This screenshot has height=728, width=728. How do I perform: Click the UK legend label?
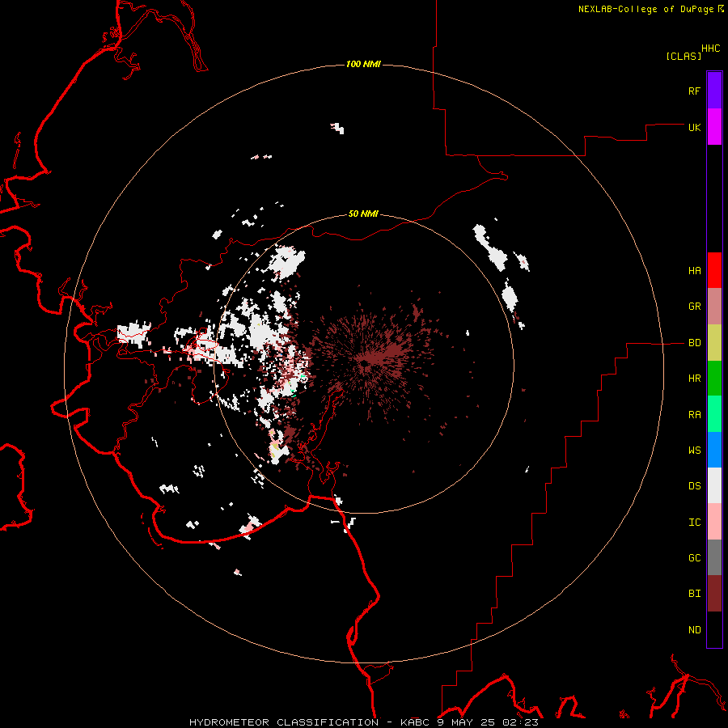coord(694,127)
